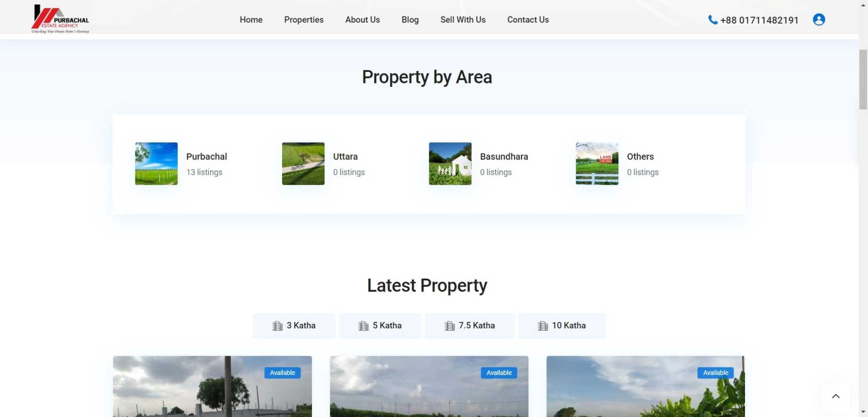Click the page vertical scrollbar thumb
The width and height of the screenshot is (868, 417).
pyautogui.click(x=863, y=80)
